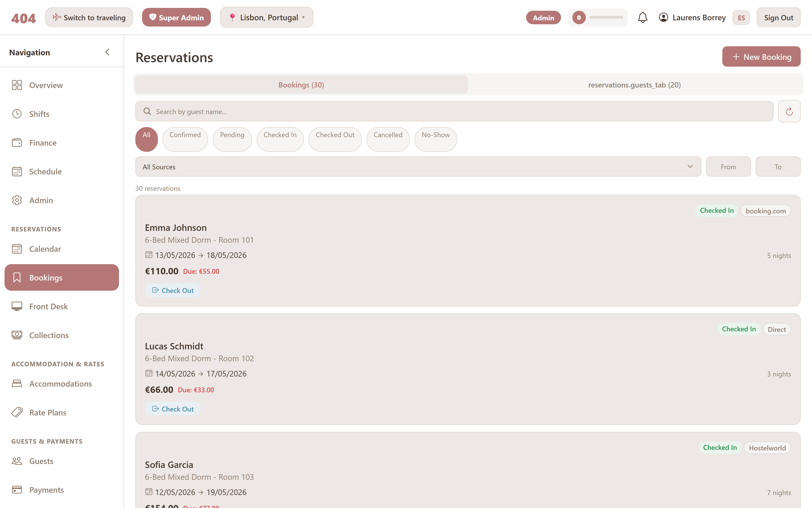Click the Hostelworld source badge
Viewport: 812px width, 508px height.
[767, 448]
